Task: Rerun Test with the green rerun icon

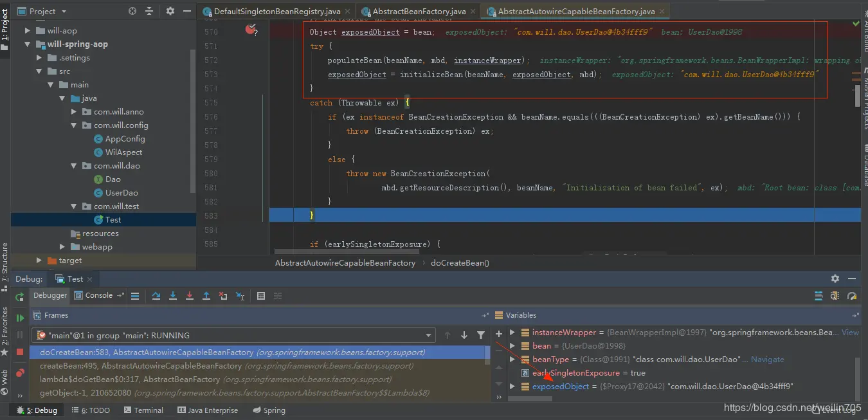Action: 20,297
